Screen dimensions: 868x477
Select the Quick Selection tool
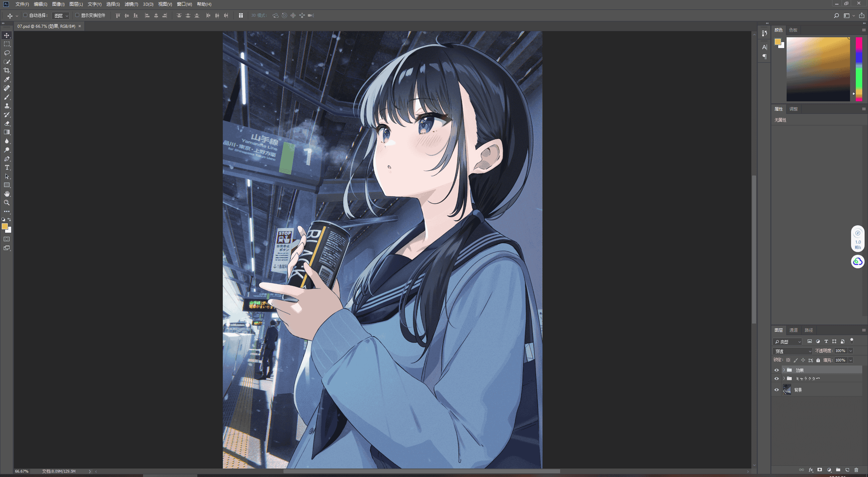(x=7, y=62)
